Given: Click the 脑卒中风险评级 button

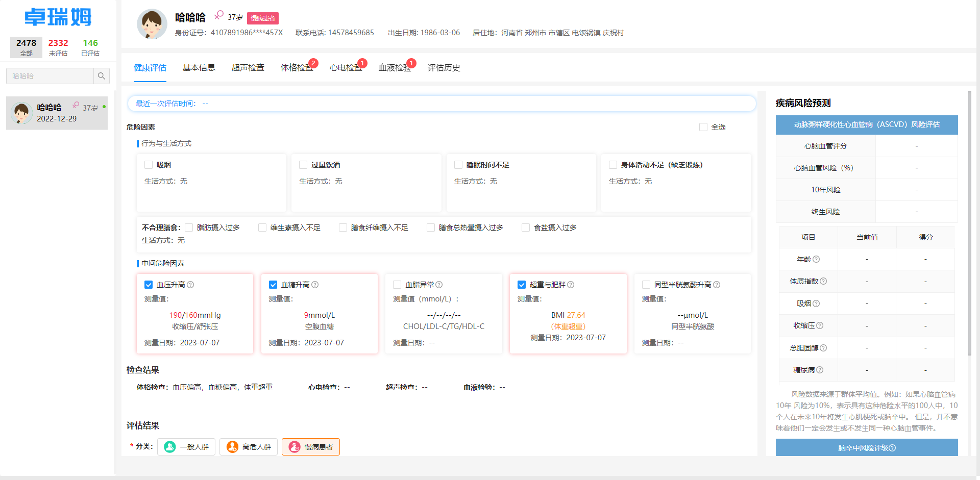Looking at the screenshot, I should pos(866,447).
